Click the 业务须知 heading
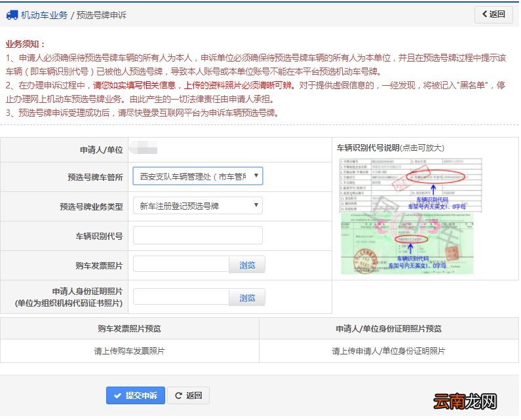This screenshot has width=521, height=420. click(25, 44)
